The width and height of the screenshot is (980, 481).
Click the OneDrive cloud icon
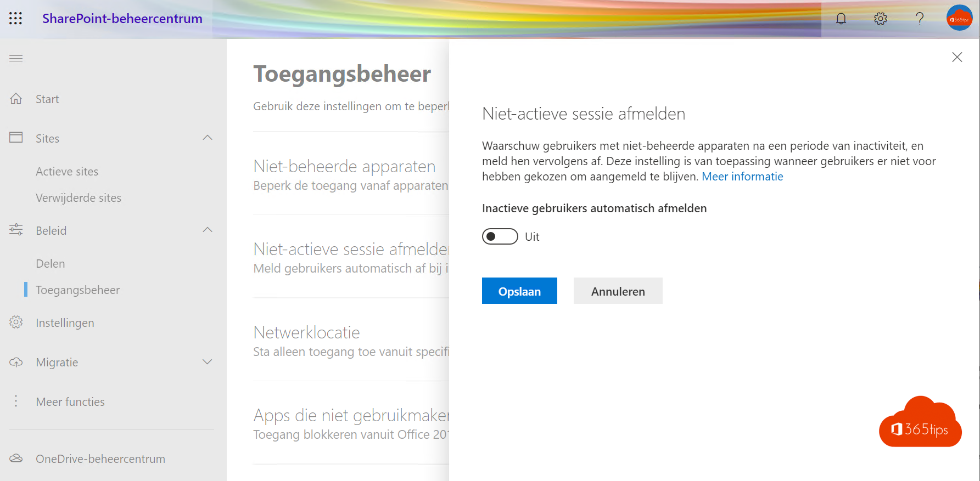pos(16,459)
